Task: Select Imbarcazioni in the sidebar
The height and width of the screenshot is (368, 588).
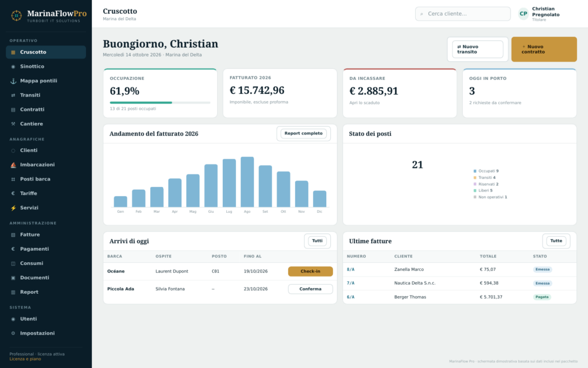Action: [x=46, y=164]
